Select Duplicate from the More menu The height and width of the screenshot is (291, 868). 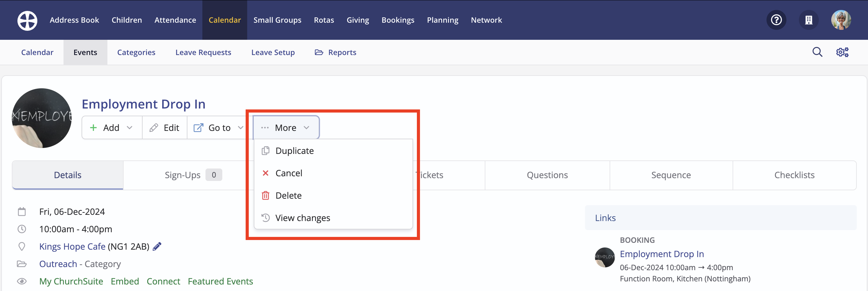tap(333, 151)
